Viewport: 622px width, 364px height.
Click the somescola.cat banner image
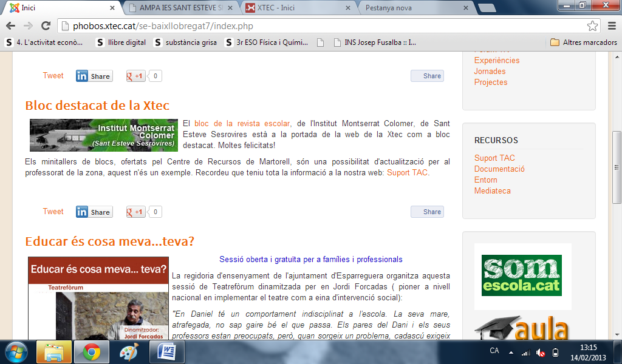click(x=522, y=275)
